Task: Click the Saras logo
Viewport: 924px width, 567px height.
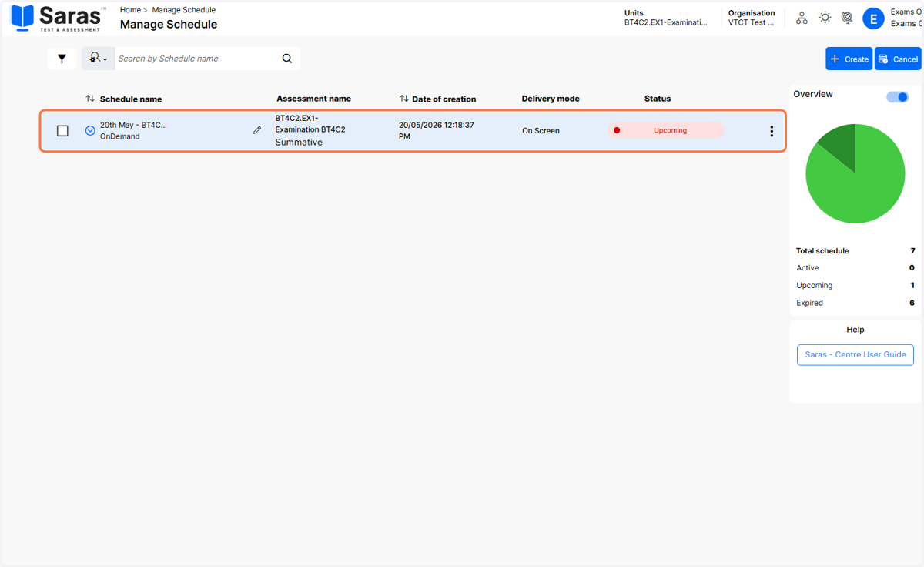Action: pyautogui.click(x=57, y=18)
